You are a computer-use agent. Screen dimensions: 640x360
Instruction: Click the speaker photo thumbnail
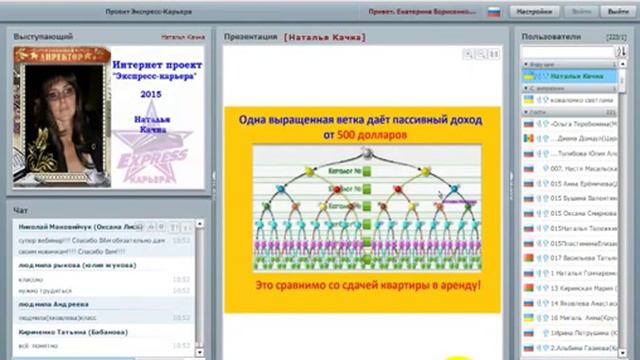click(x=62, y=117)
